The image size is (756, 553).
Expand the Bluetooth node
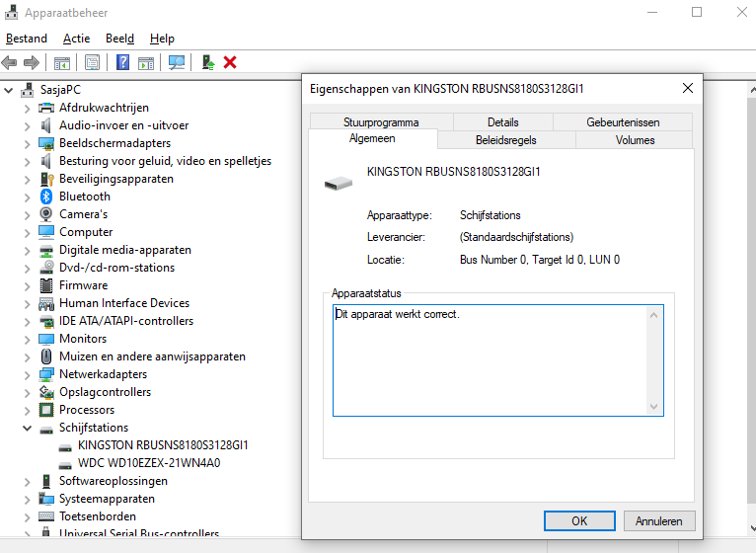[x=28, y=197]
